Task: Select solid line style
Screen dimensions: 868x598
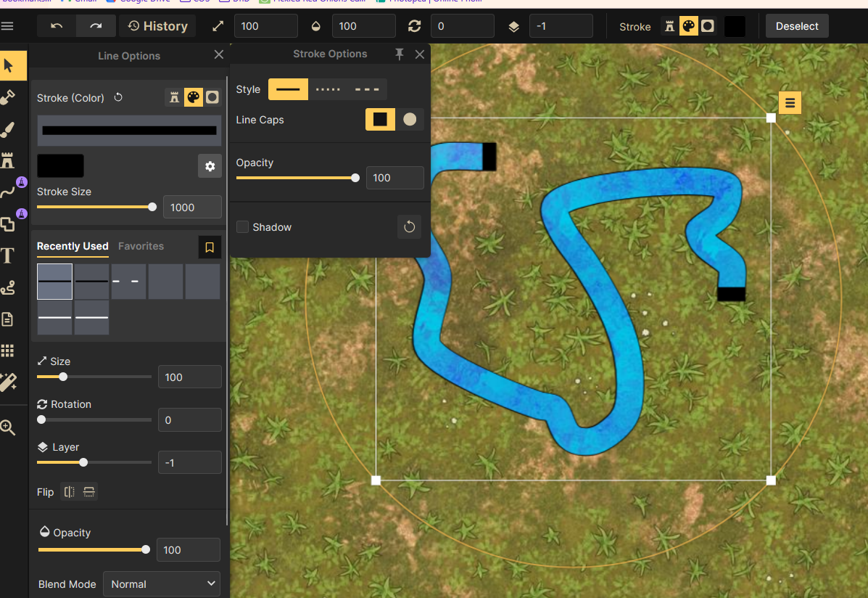Action: point(288,89)
